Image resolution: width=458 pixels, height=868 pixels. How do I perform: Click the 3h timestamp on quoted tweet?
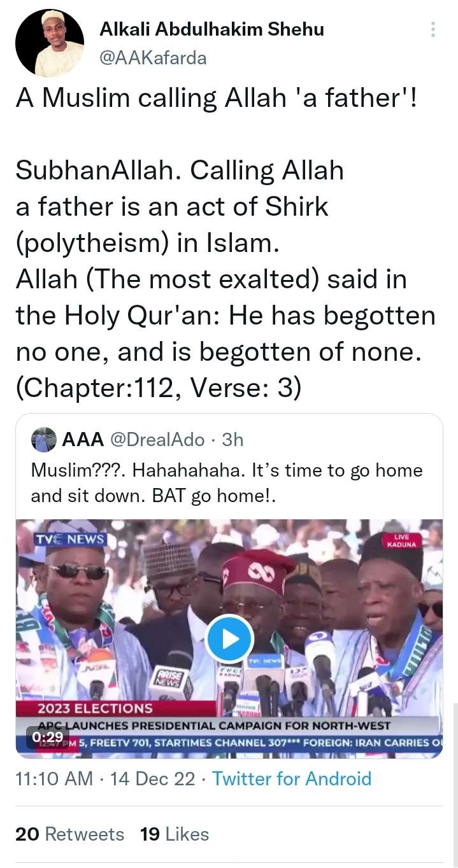[233, 440]
